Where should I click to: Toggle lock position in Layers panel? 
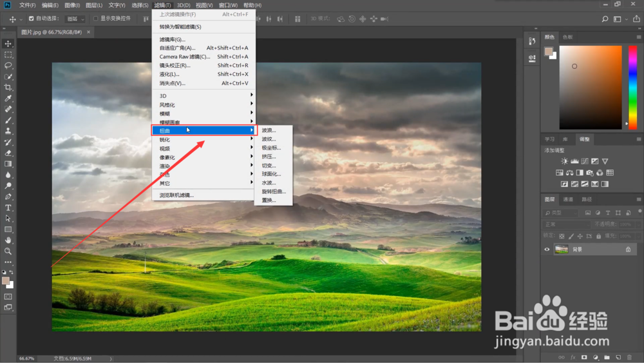(x=580, y=236)
